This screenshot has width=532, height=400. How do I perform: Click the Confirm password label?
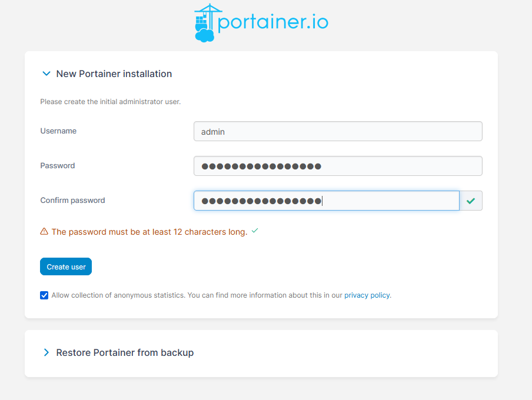click(72, 201)
